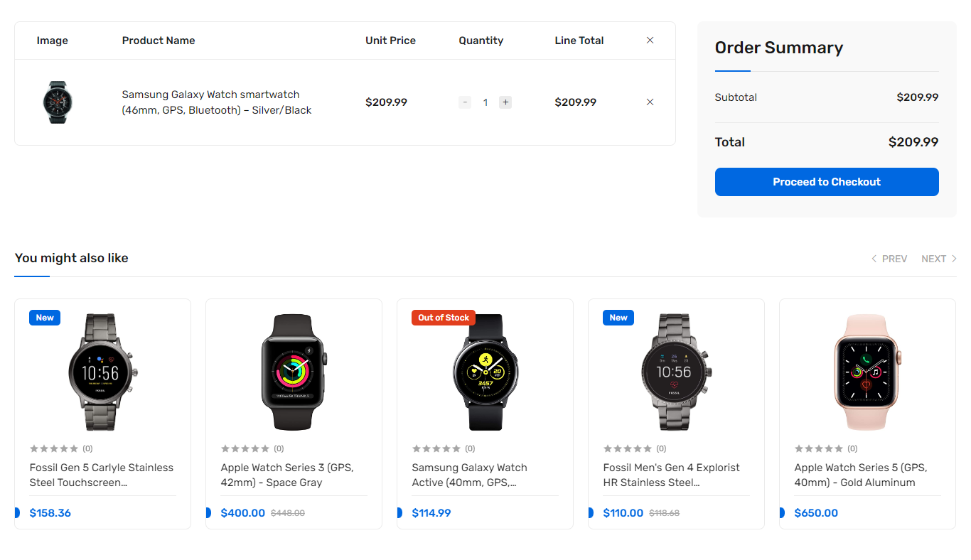
Task: Click Fossil Gen 5 Carlyle product title
Action: (102, 475)
